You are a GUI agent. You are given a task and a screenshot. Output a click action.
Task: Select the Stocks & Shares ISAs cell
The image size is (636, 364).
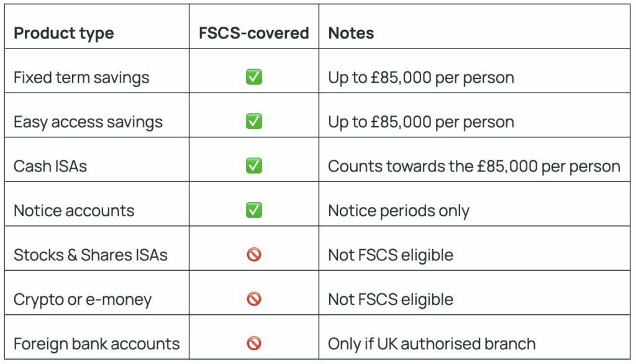click(x=90, y=255)
